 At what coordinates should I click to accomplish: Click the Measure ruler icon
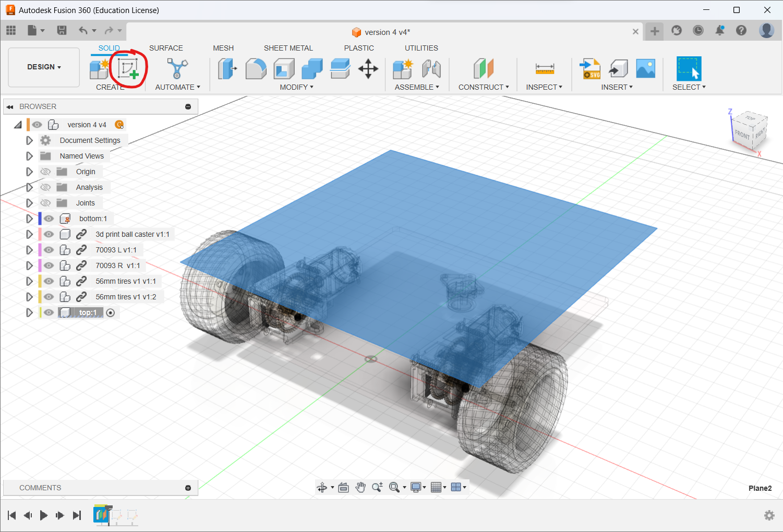pyautogui.click(x=545, y=68)
